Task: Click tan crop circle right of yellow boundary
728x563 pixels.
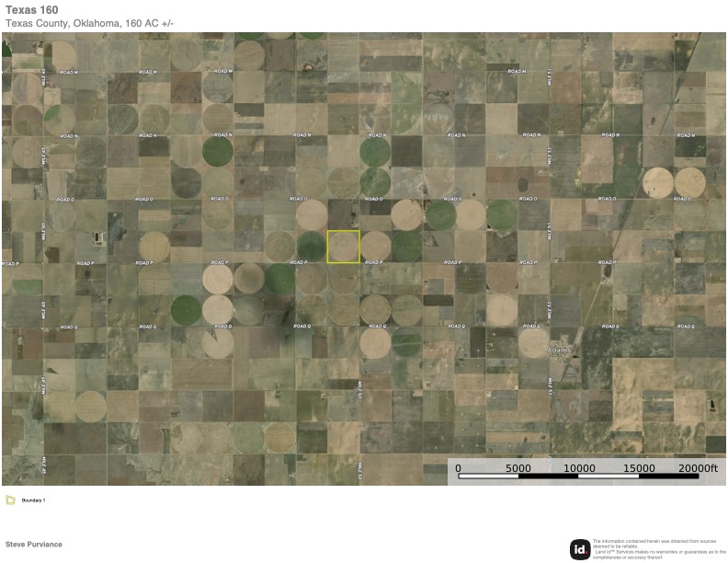Action: [375, 247]
